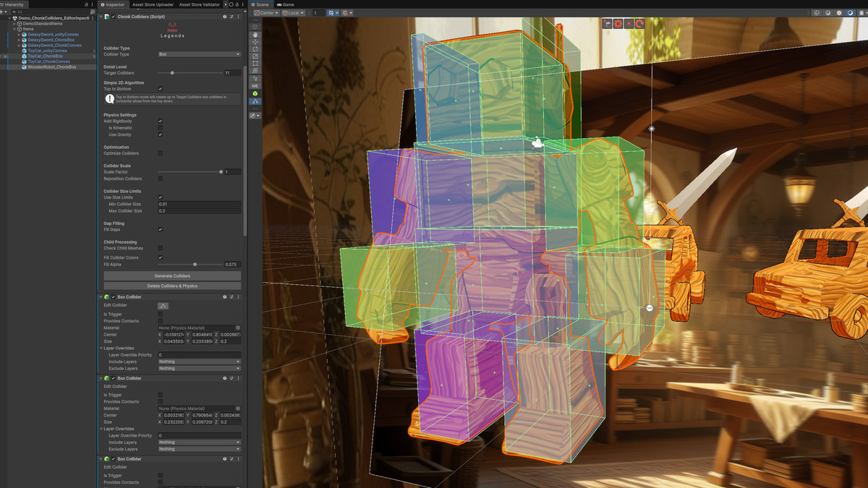
Task: Expand DemoStandardItems in Hierarchy
Action: [x=16, y=23]
